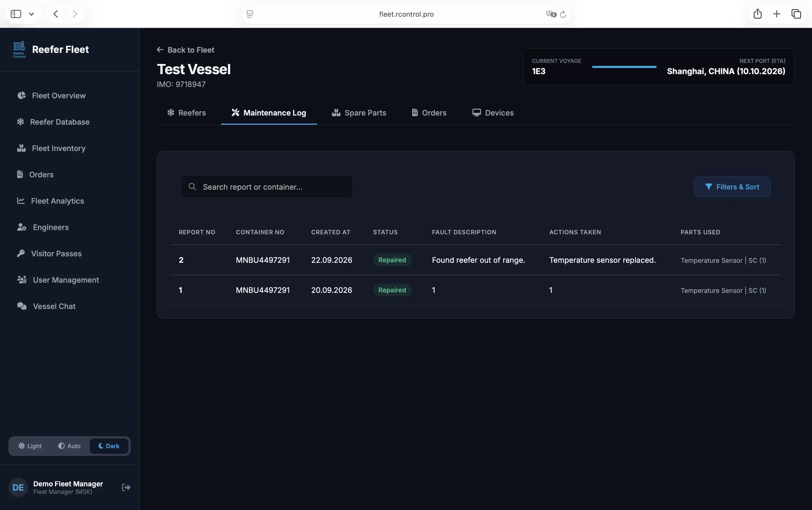812x510 pixels.
Task: Focus the Search report or container field
Action: point(267,186)
